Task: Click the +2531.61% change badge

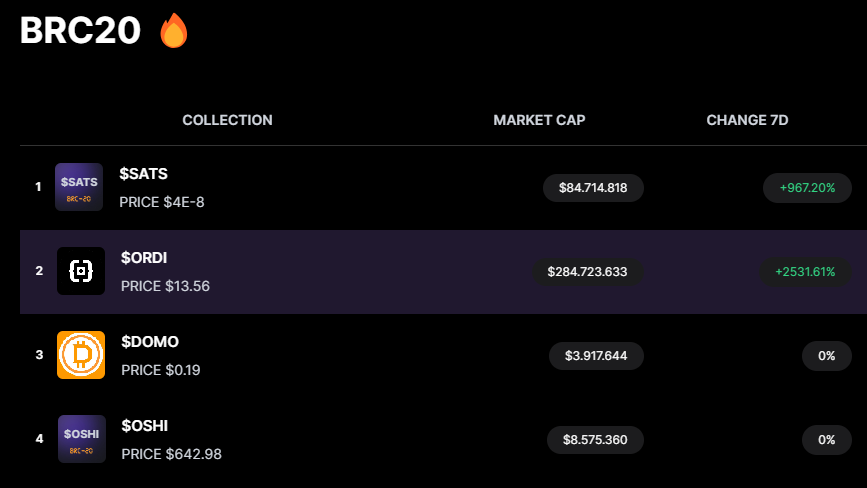Action: coord(805,272)
